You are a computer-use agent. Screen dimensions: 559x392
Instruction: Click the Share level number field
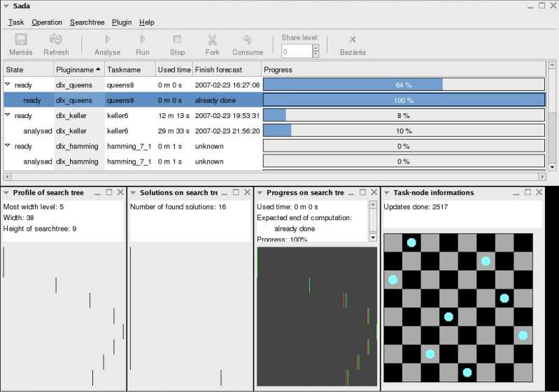296,51
